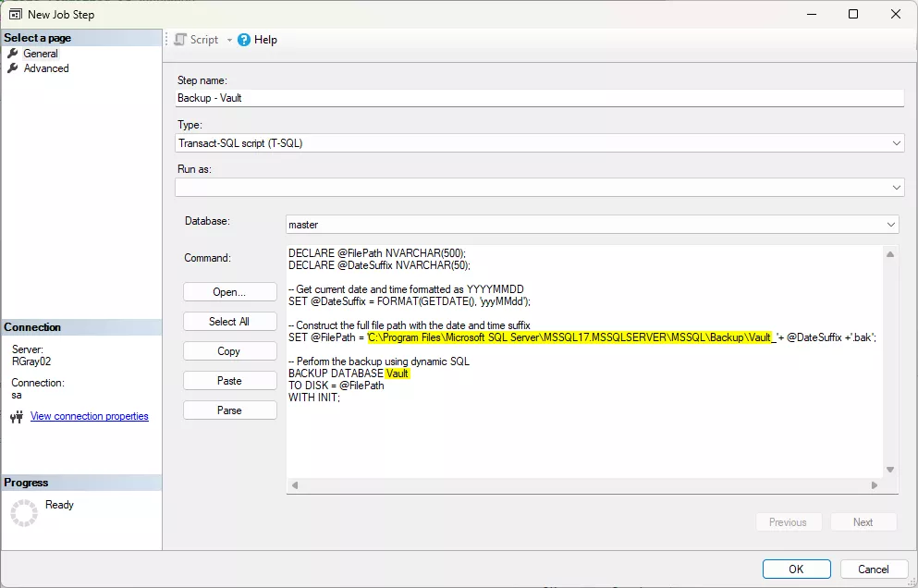The image size is (918, 588).
Task: Click the Ready status text
Action: [x=59, y=504]
